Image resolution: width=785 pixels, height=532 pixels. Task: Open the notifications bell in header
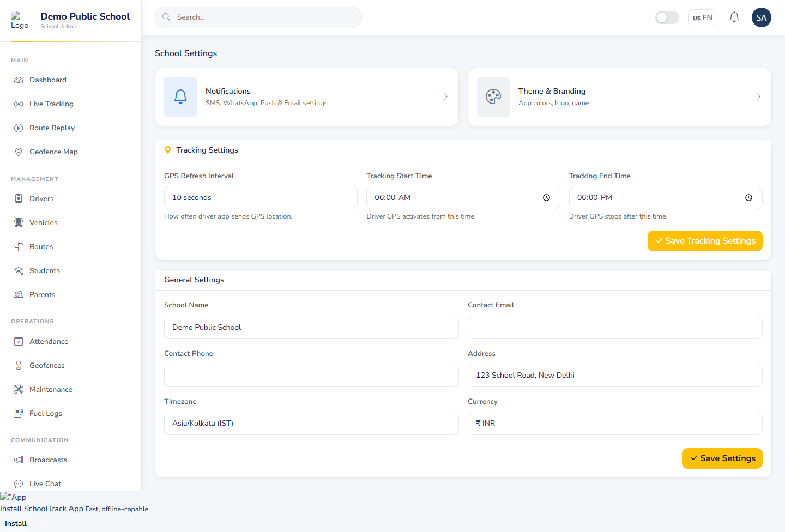point(734,17)
